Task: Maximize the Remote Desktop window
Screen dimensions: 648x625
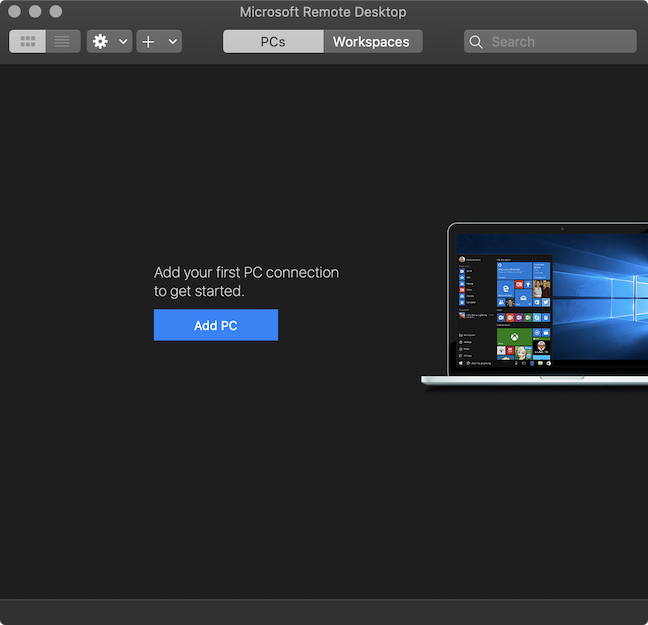Action: (56, 12)
